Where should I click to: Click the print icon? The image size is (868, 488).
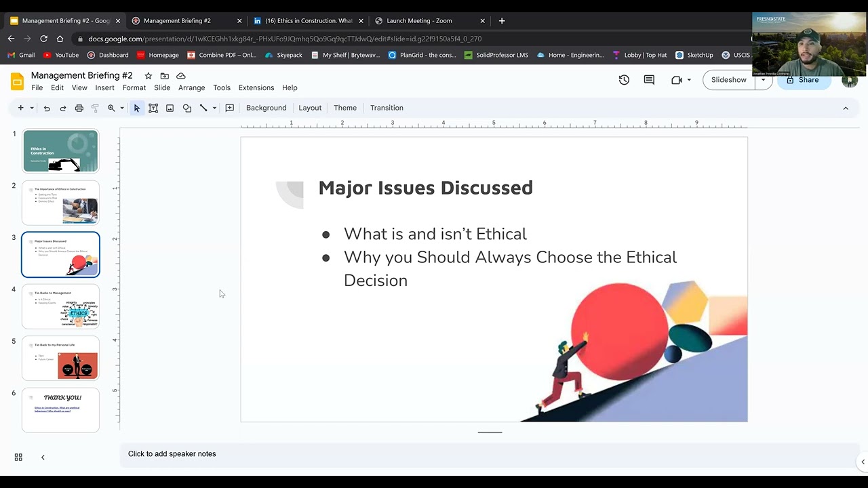tap(79, 108)
